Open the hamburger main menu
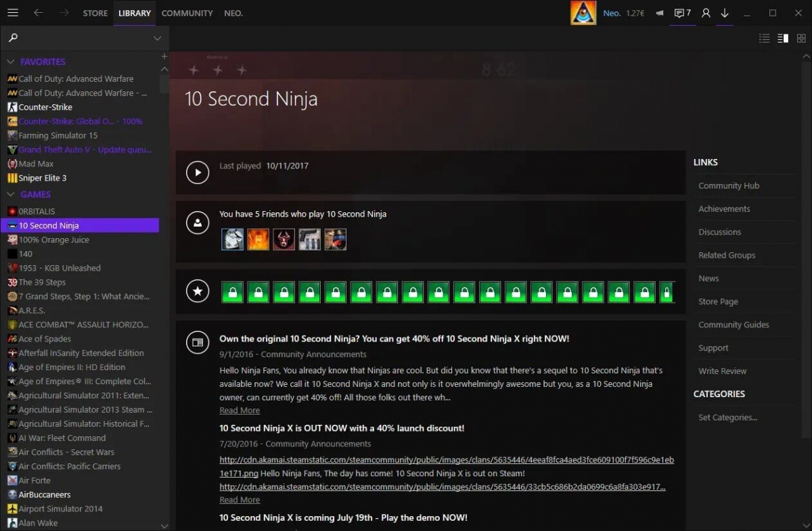Screen dimensions: 812x531 tap(12, 13)
